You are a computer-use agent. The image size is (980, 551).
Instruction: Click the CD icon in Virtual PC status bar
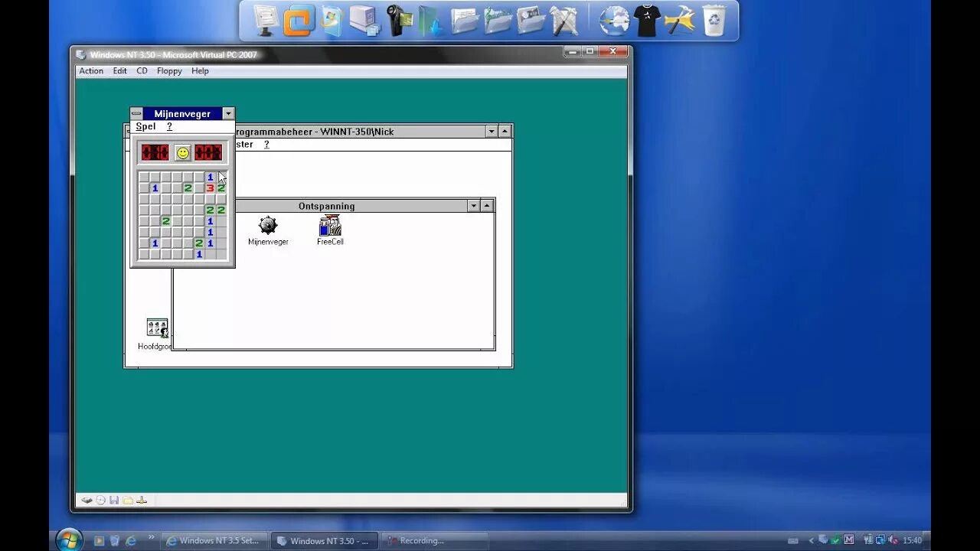[100, 500]
